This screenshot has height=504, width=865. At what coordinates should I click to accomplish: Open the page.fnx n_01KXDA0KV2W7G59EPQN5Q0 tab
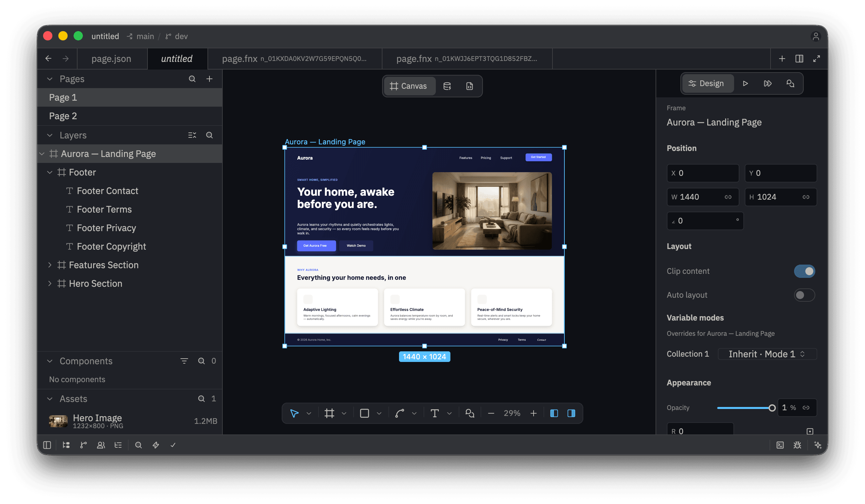pos(295,59)
